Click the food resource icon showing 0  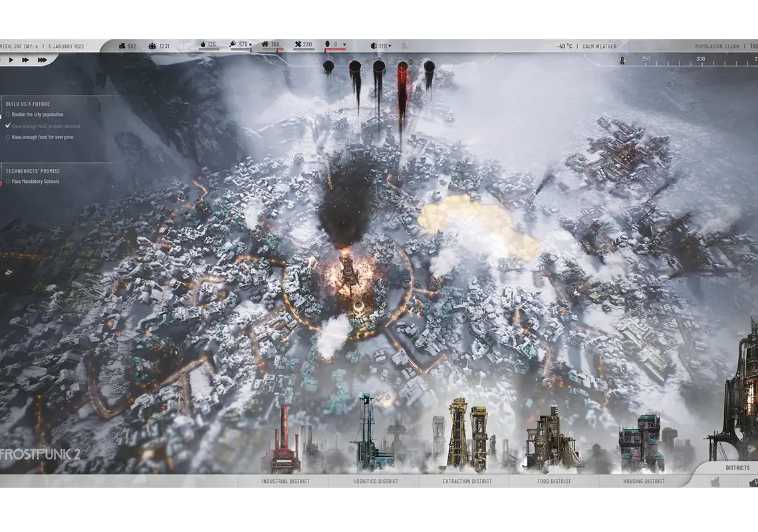coord(327,45)
